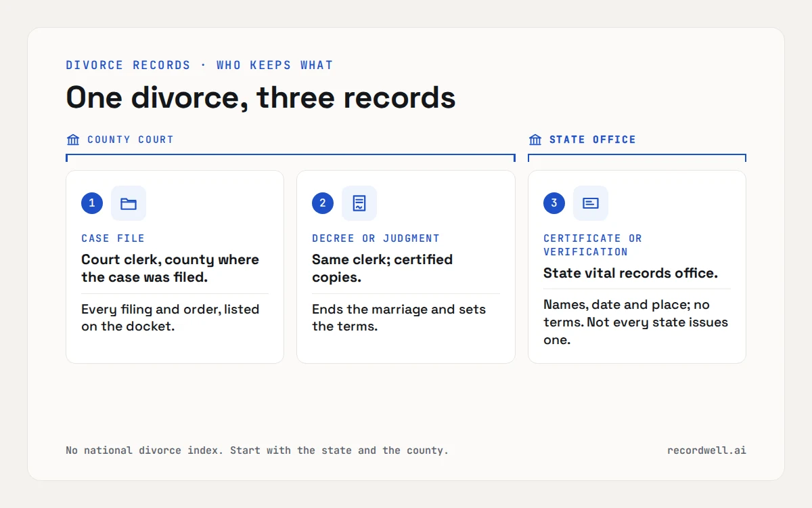Click the courthouse icon beside State Office
Image resolution: width=812 pixels, height=508 pixels.
tap(535, 140)
